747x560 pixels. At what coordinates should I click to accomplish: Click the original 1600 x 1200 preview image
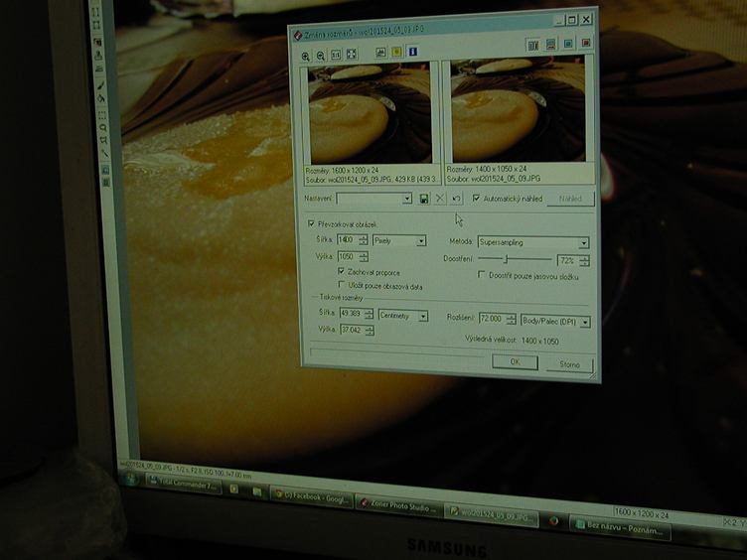370,112
